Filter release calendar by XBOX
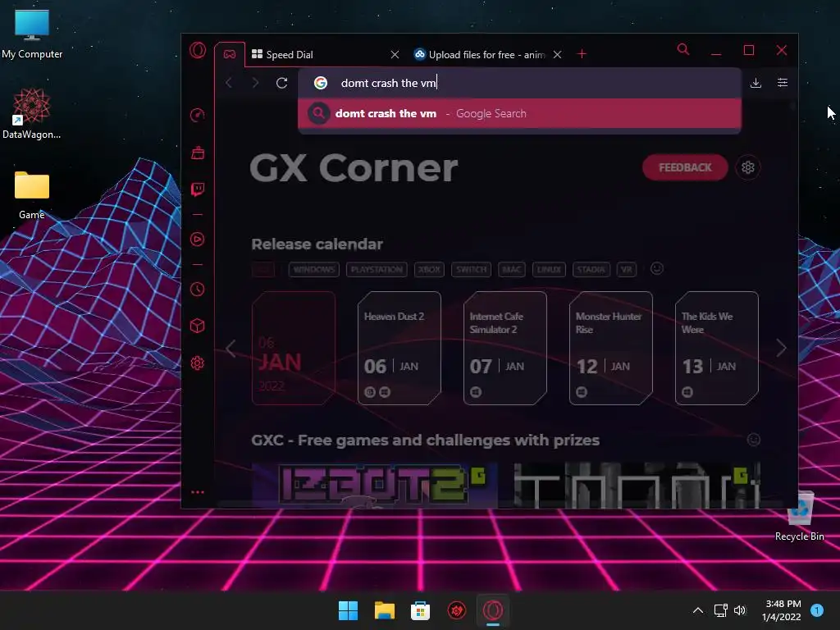The width and height of the screenshot is (840, 630). pos(429,269)
